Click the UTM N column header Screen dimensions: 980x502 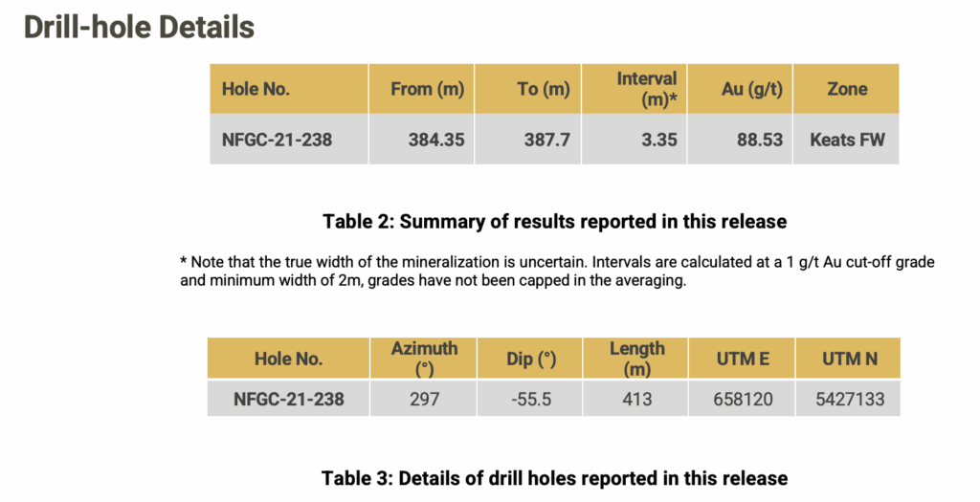[x=846, y=360]
